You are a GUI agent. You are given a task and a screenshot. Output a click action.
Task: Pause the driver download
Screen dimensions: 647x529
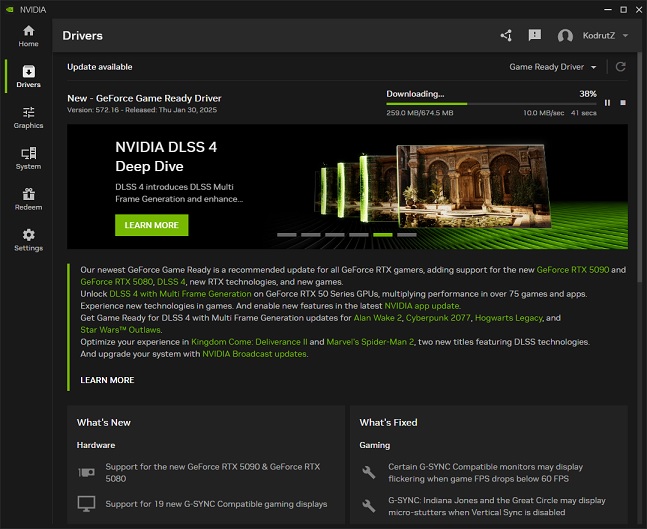point(607,102)
